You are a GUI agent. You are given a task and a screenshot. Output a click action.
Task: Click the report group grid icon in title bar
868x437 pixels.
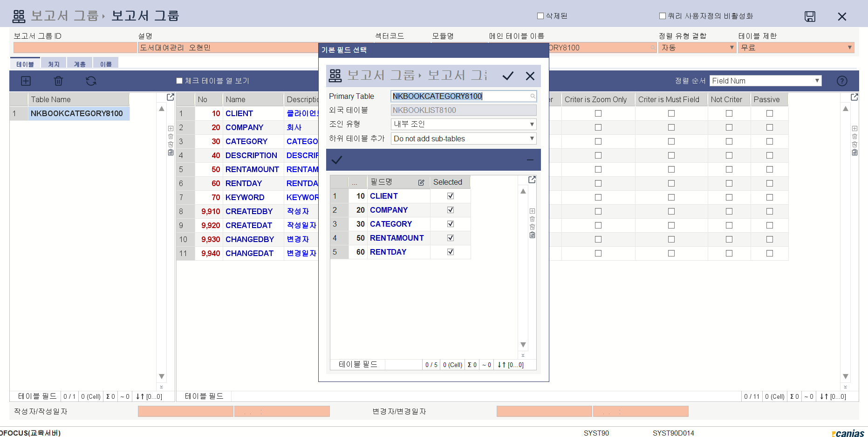pos(19,16)
